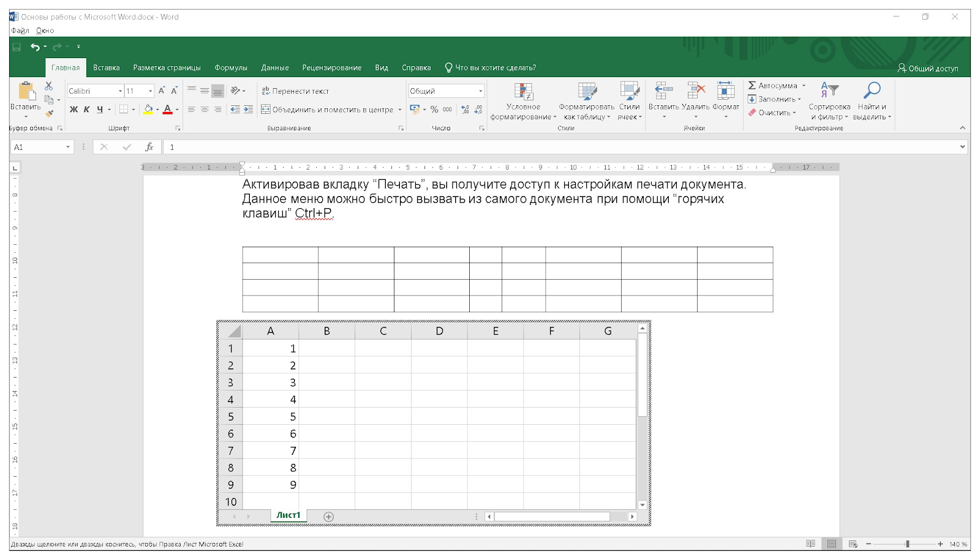Click the Общий доступ share button
The image size is (980, 560).
pos(927,68)
